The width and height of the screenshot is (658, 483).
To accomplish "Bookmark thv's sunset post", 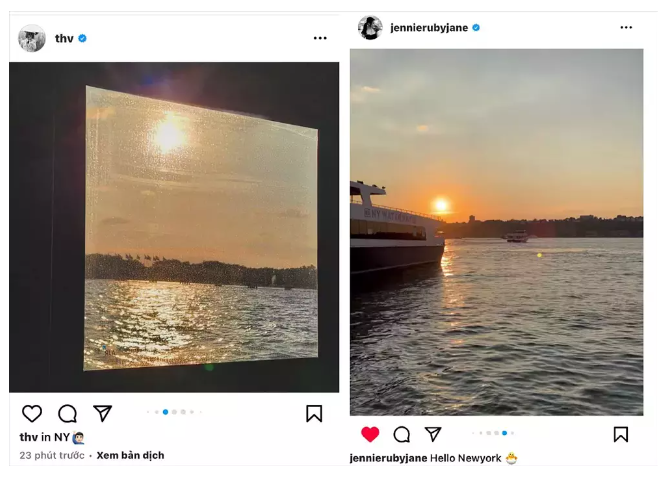I will click(x=314, y=413).
